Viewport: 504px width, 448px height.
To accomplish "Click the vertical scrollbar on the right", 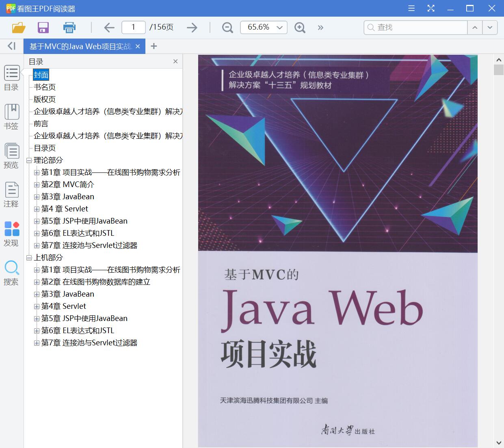I will [498, 70].
